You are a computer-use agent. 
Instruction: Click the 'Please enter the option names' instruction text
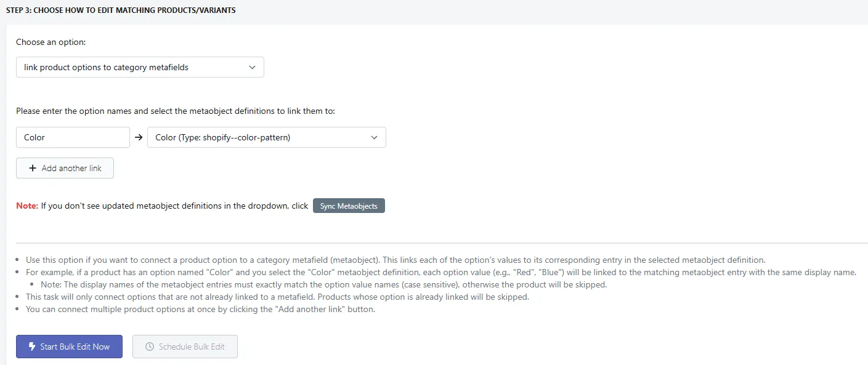point(176,111)
